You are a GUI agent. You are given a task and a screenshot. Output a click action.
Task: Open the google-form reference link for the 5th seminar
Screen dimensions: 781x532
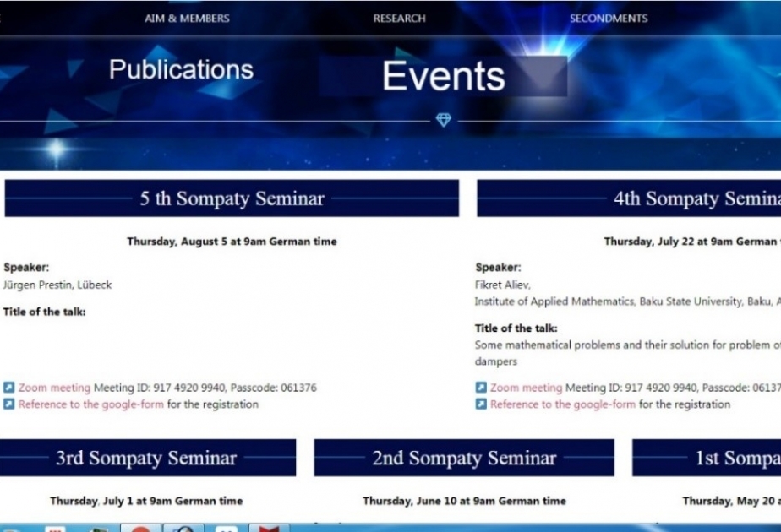[91, 404]
